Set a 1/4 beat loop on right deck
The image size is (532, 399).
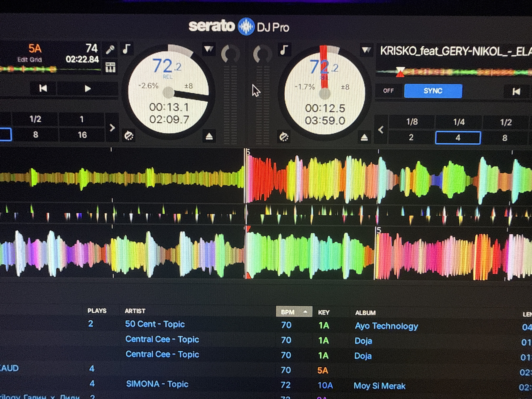click(x=459, y=122)
